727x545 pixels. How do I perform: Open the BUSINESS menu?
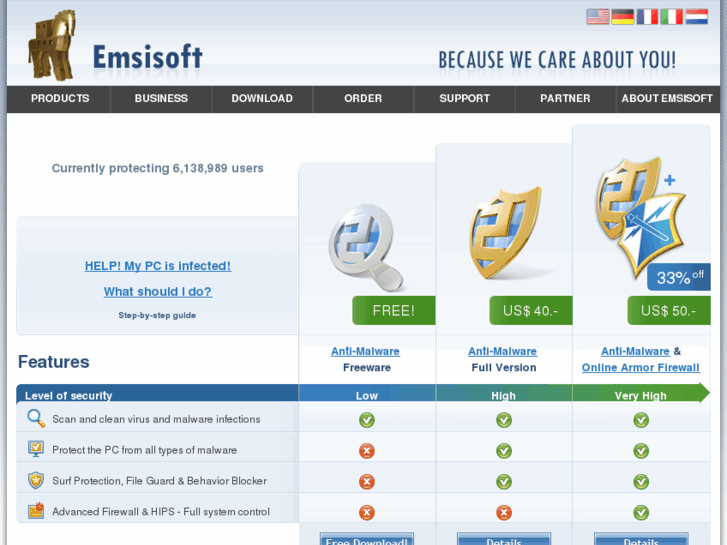pos(161,98)
